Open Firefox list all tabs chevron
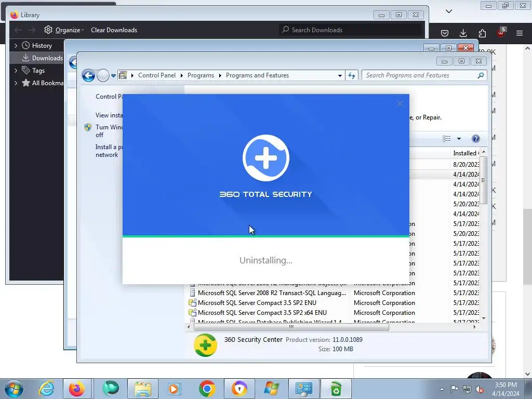Screen dimensions: 532x399 (x=448, y=11)
